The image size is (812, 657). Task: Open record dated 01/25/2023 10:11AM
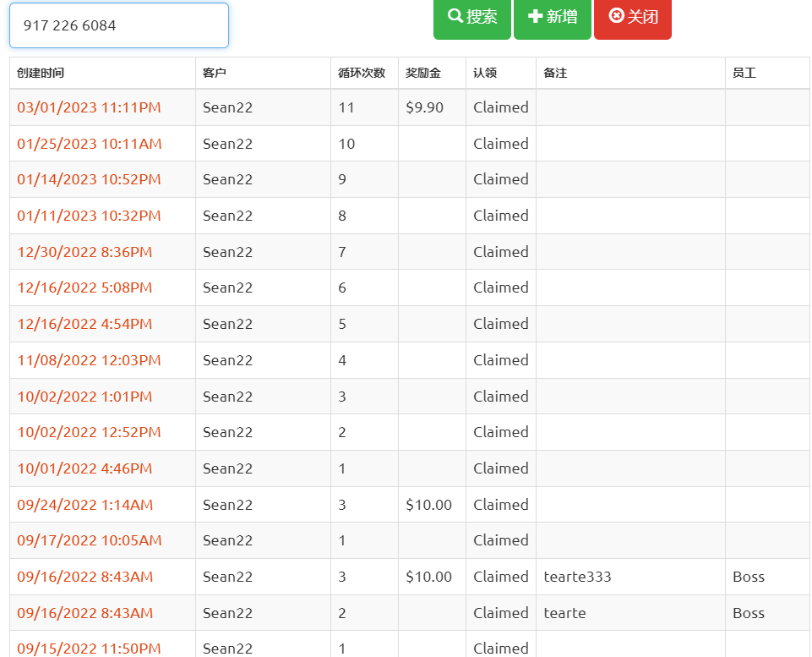pyautogui.click(x=90, y=144)
